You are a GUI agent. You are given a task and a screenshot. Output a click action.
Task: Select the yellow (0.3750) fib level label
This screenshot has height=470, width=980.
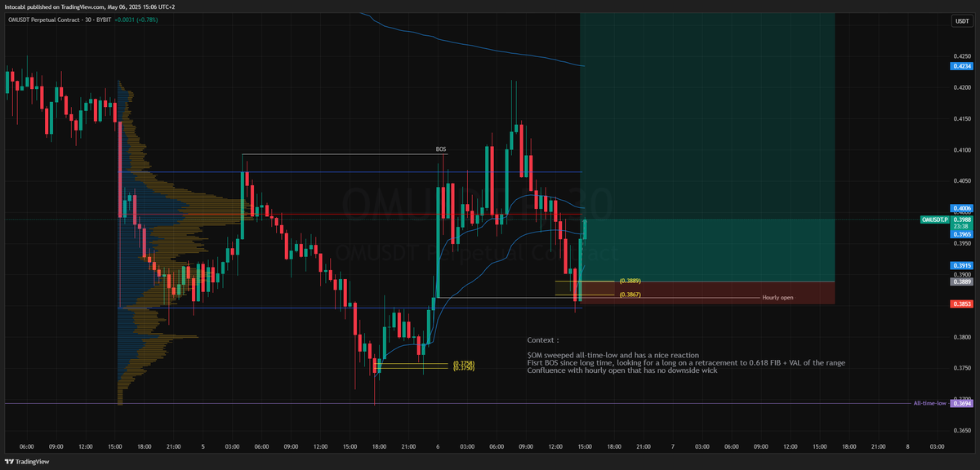pos(463,368)
